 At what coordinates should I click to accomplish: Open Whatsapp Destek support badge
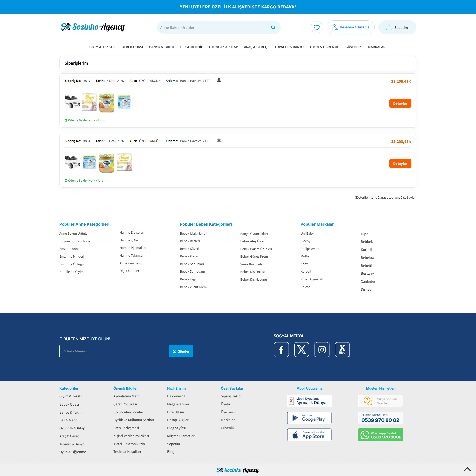pos(381,435)
